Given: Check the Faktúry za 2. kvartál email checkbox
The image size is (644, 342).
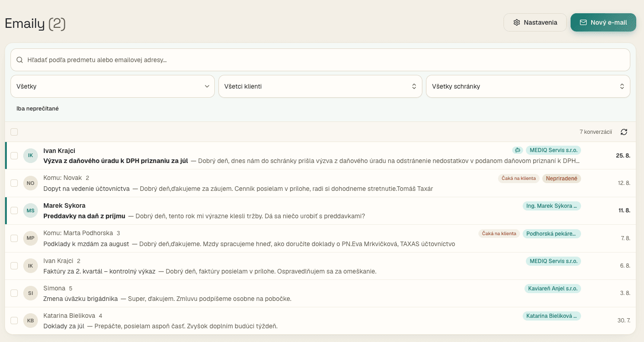Looking at the screenshot, I should coord(14,265).
